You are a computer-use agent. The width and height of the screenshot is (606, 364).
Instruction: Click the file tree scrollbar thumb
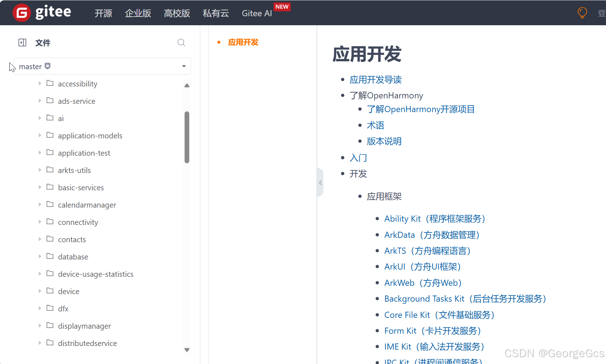(x=187, y=137)
